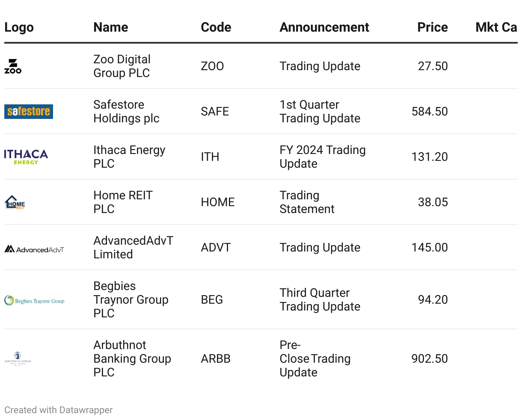Open the Created with Datawrapper link

pyautogui.click(x=59, y=410)
